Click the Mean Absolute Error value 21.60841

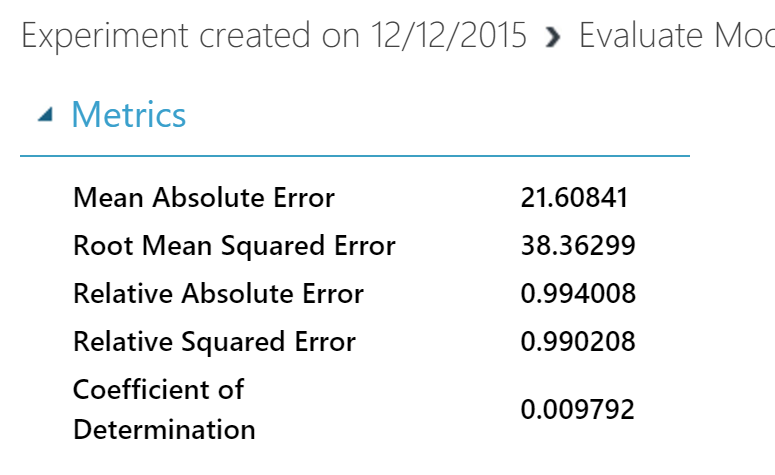click(574, 198)
